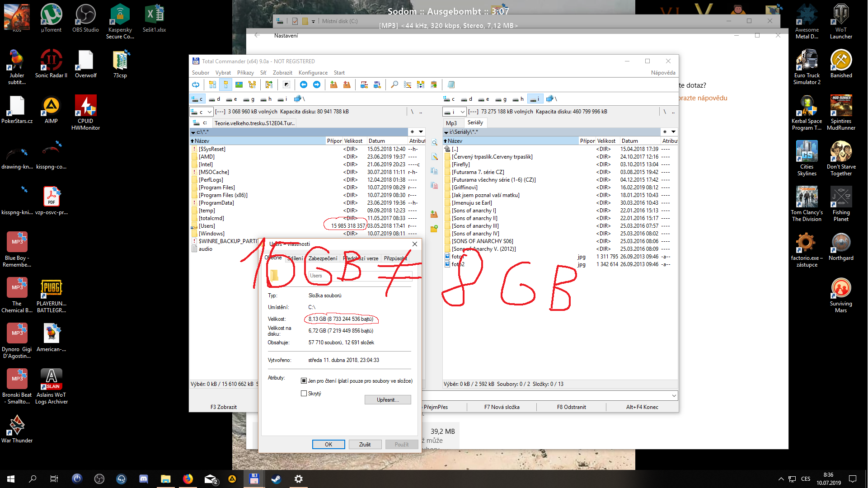Open FTP connect toolbar icon
The image size is (868, 488).
[364, 84]
